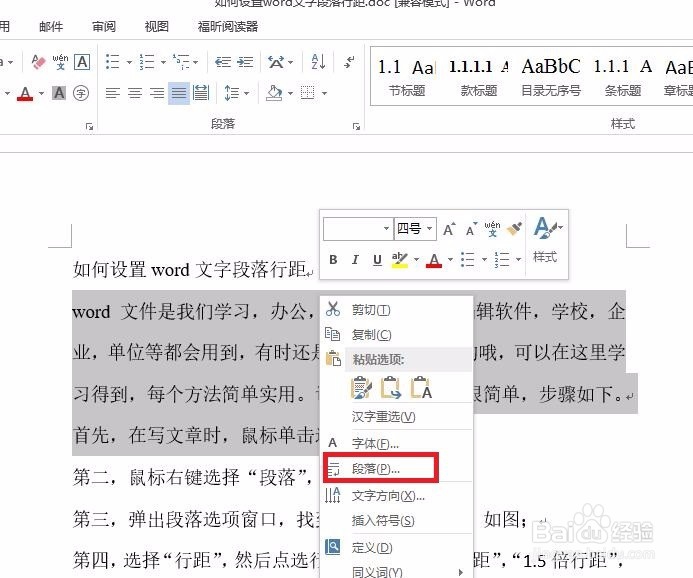Click the Borders icon in ribbon
Screen dimensions: 693x578
pos(308,93)
